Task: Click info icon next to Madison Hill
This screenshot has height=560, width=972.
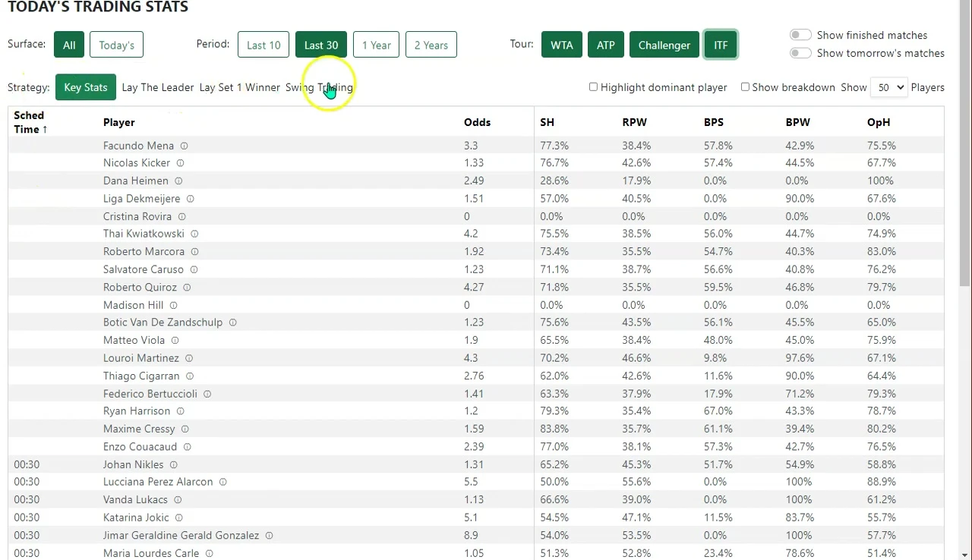Action: click(x=173, y=305)
